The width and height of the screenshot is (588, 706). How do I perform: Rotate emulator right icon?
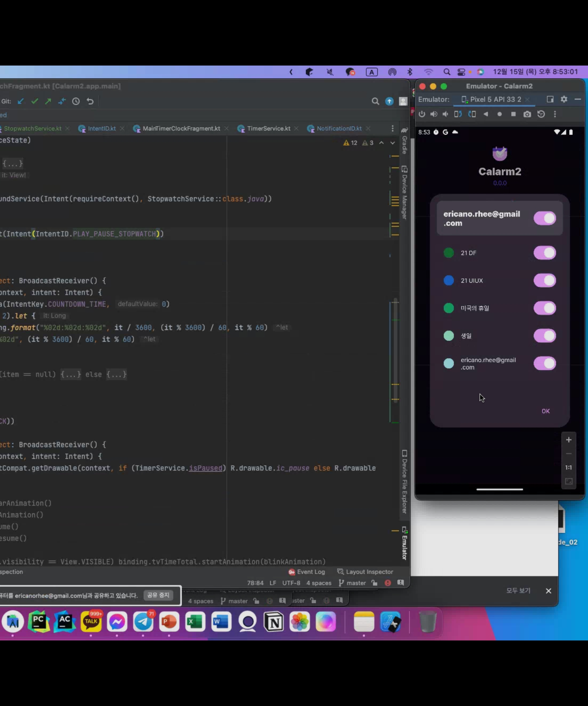(x=472, y=114)
